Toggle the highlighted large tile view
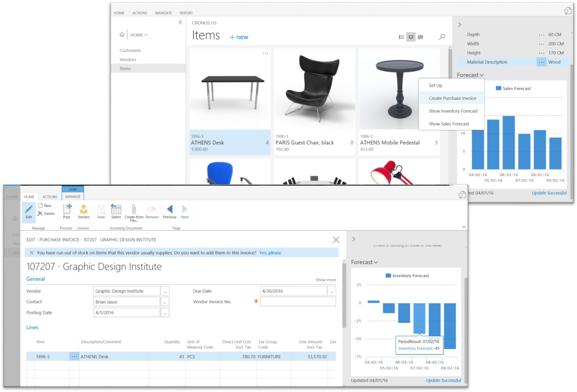This screenshot has width=577, height=392. [410, 37]
